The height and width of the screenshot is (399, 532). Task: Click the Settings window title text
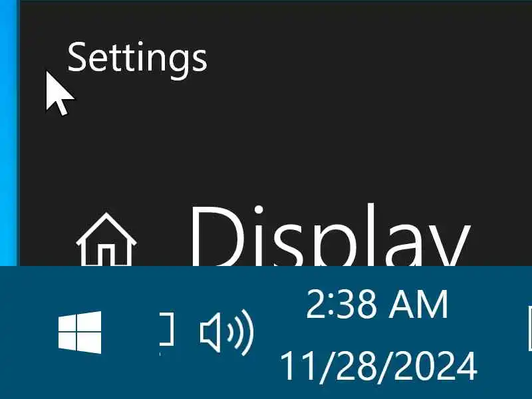click(x=137, y=59)
